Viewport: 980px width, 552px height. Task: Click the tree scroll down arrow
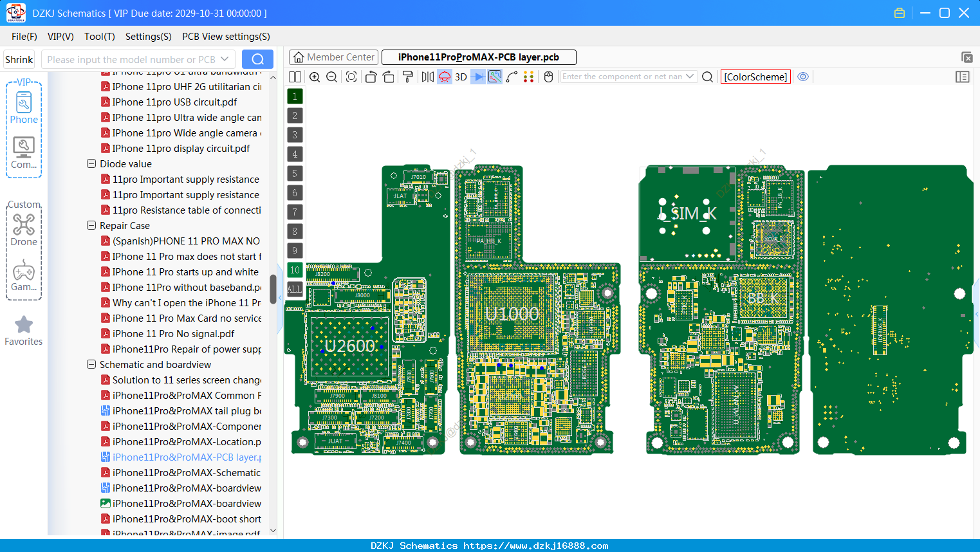273,530
